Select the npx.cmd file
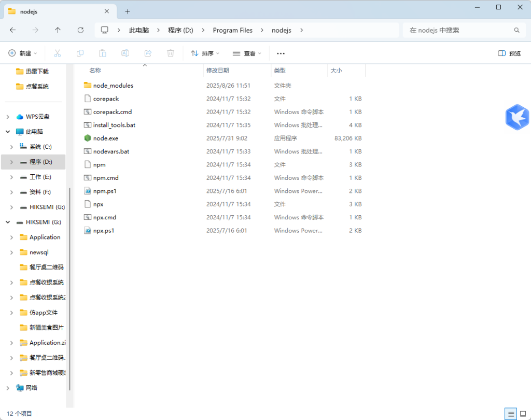 [x=105, y=217]
